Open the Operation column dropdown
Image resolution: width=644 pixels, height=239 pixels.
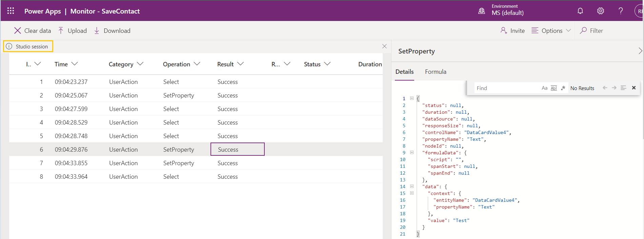click(197, 64)
